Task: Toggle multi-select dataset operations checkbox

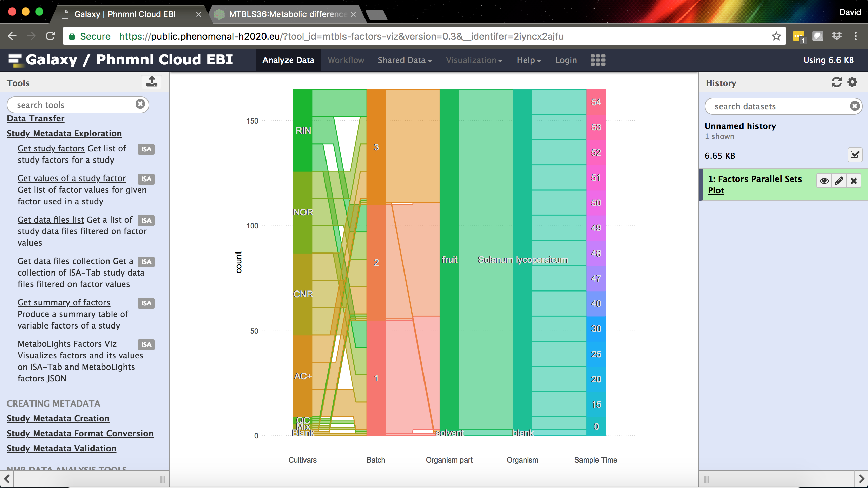Action: tap(855, 155)
